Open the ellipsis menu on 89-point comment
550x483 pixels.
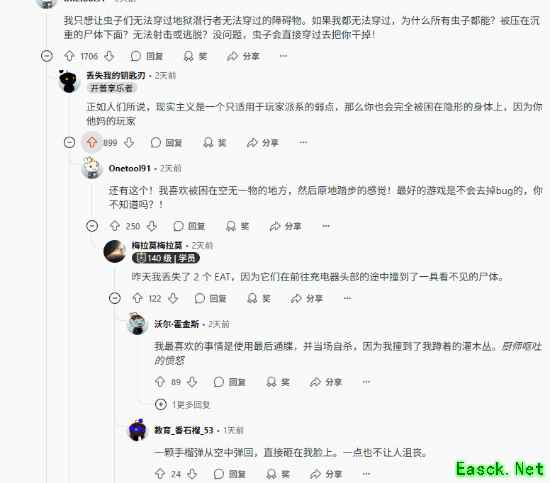[366, 382]
